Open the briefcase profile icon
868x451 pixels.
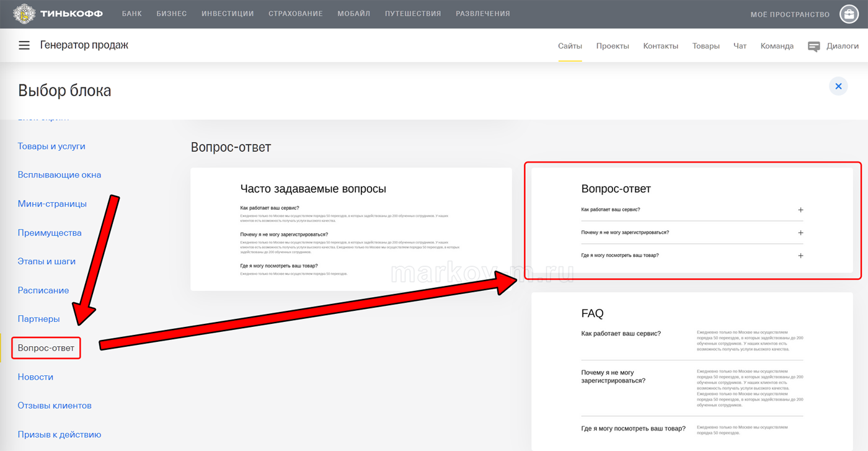[x=849, y=14]
